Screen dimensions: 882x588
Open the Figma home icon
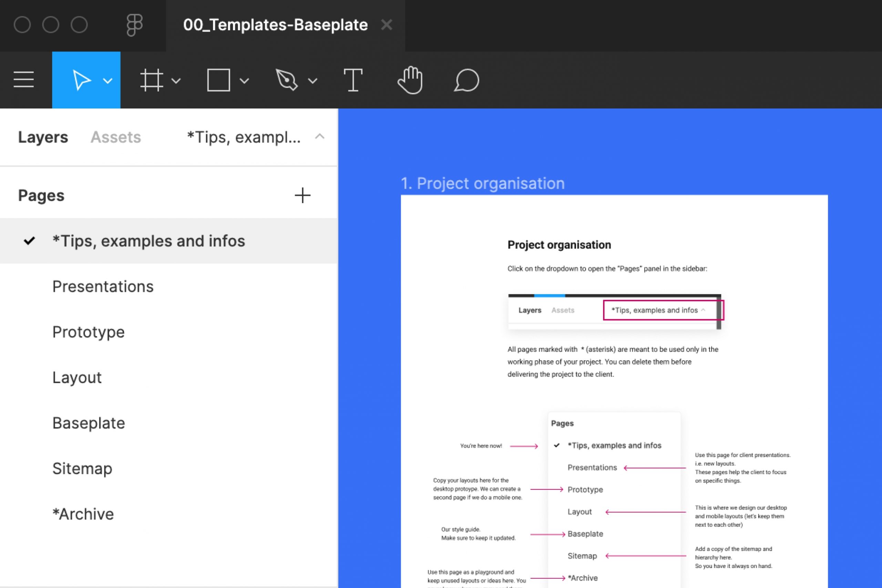(x=134, y=25)
